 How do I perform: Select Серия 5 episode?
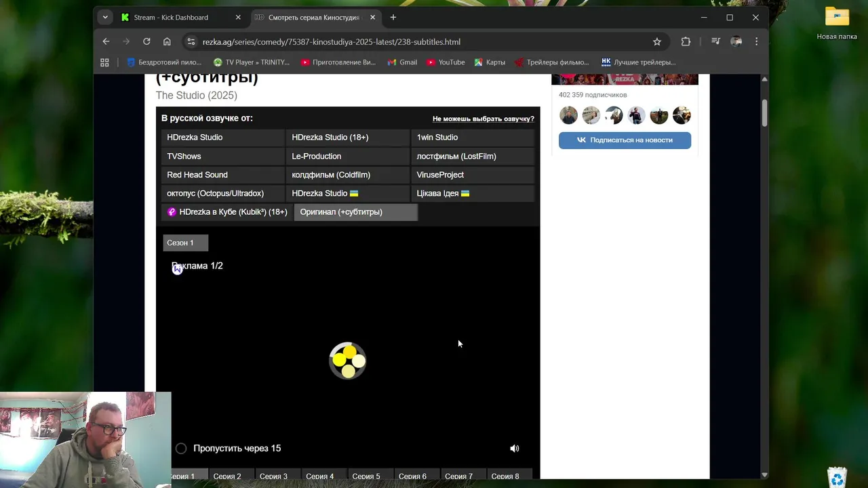[x=370, y=474]
